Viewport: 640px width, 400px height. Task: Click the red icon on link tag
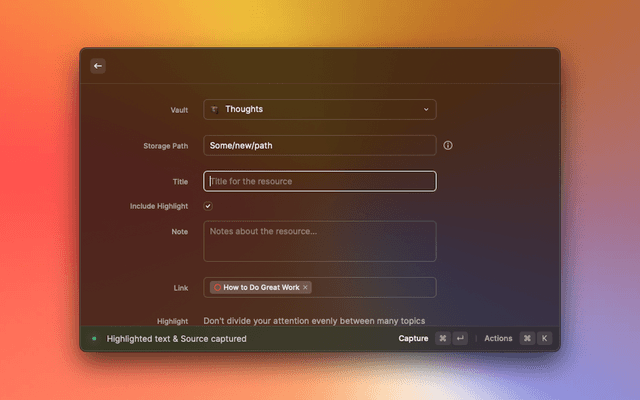pyautogui.click(x=216, y=287)
